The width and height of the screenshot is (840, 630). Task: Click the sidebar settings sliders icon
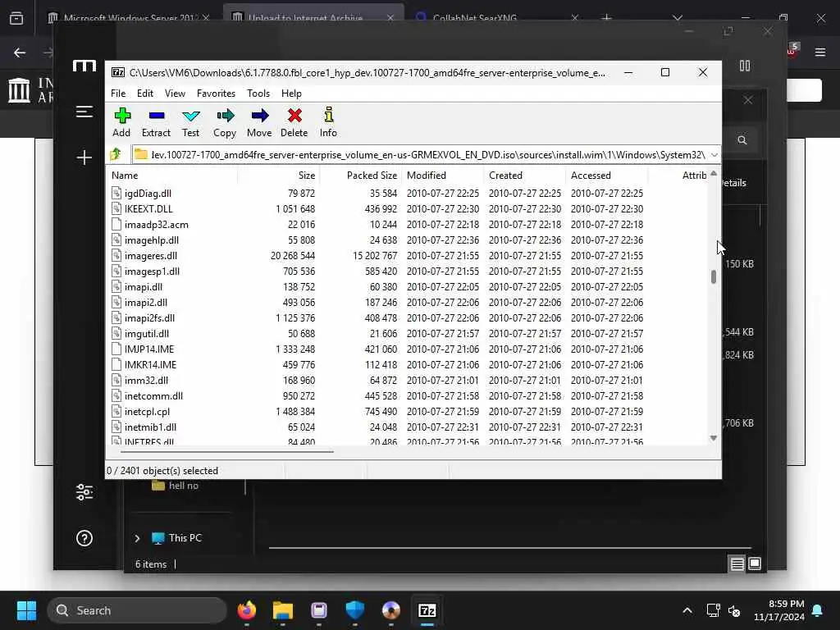click(x=84, y=492)
